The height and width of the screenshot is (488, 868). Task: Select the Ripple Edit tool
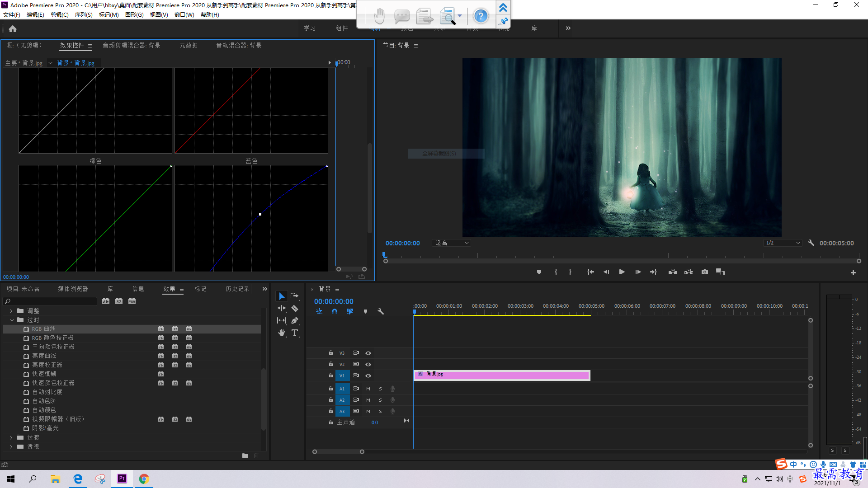[x=282, y=308]
